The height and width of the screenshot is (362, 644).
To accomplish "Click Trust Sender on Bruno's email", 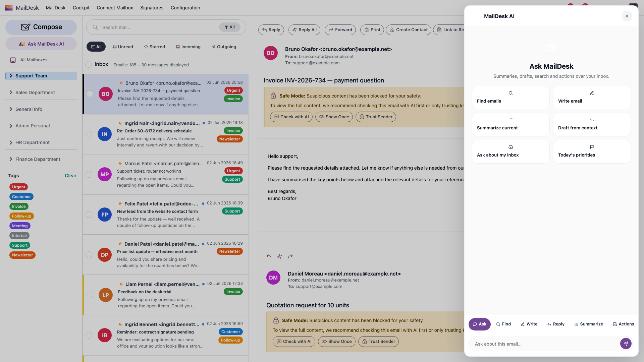I will 376,117.
